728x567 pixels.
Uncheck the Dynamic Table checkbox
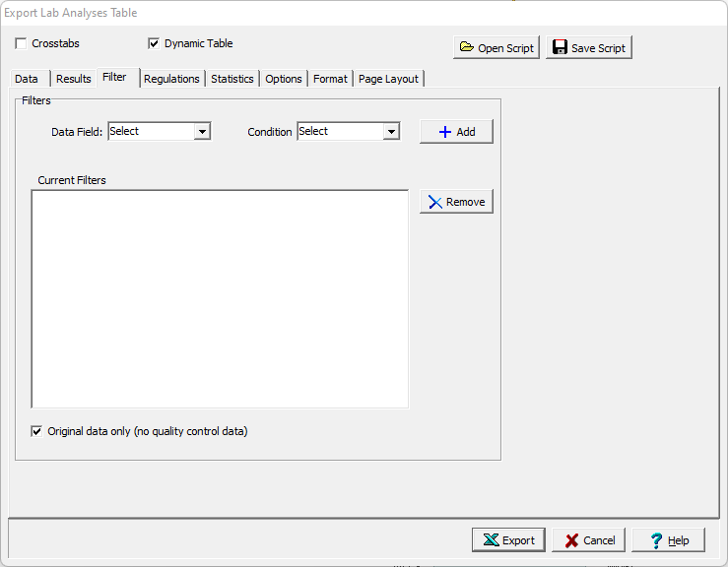pyautogui.click(x=154, y=44)
